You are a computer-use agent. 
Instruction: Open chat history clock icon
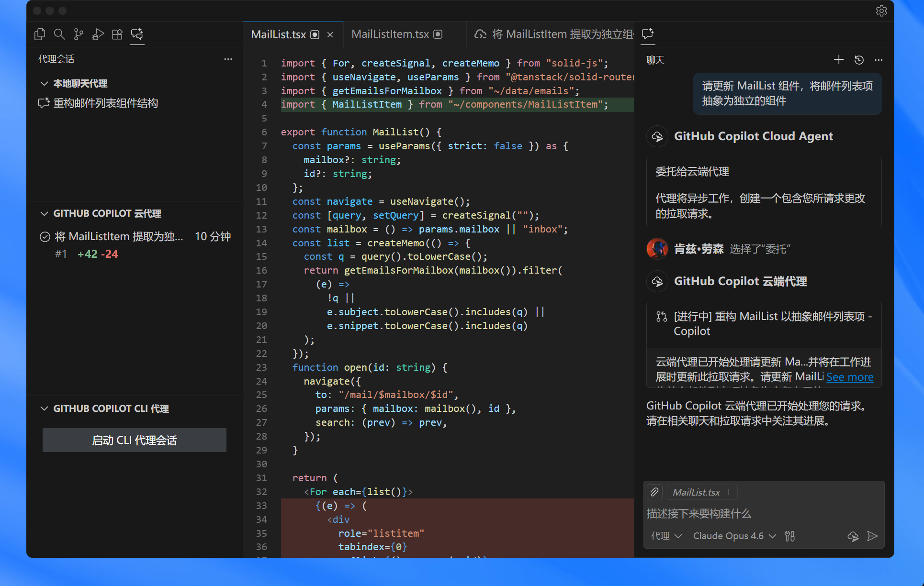(x=859, y=60)
